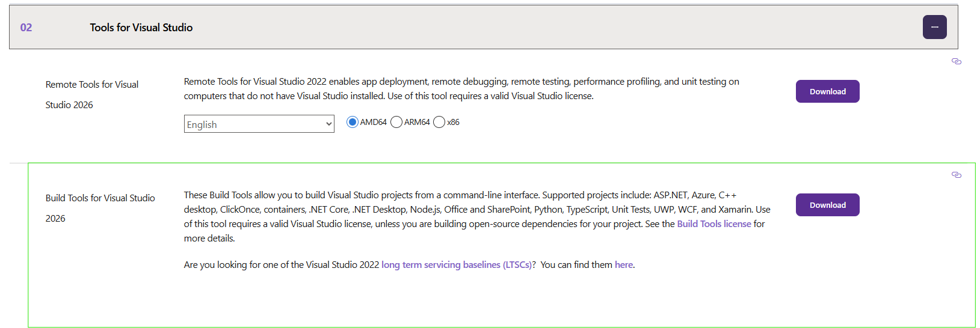This screenshot has width=980, height=328.
Task: Click the '02' section number
Action: [x=26, y=27]
